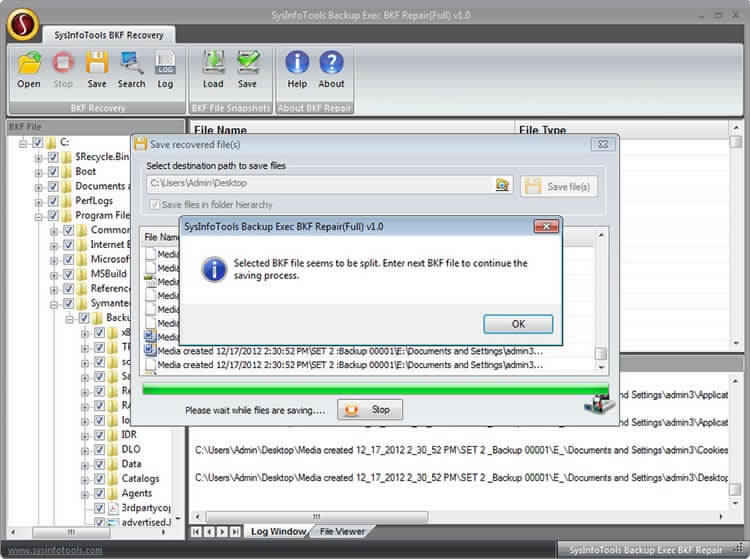Screen dimensions: 750x559
Task: Close the Save recovered file(s) dialog
Action: [x=603, y=144]
